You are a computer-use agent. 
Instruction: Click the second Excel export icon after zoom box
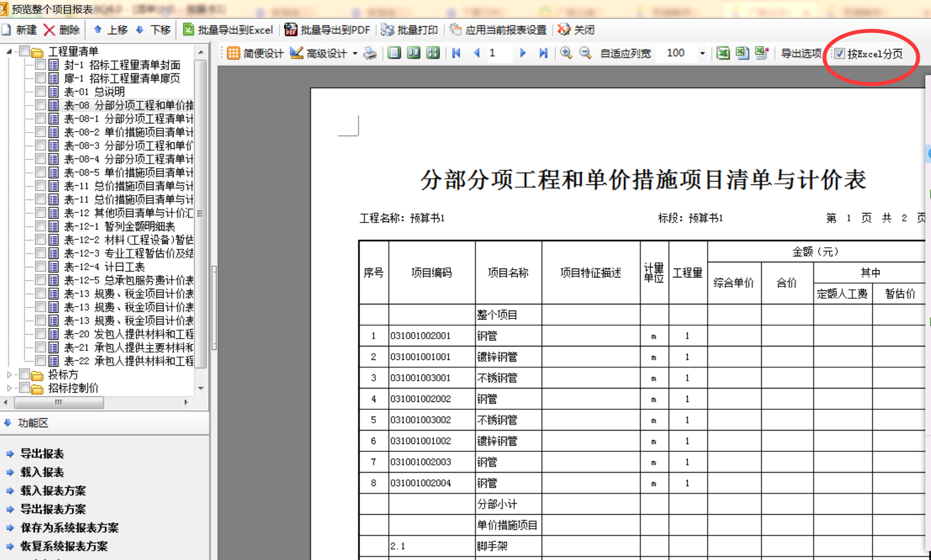743,53
